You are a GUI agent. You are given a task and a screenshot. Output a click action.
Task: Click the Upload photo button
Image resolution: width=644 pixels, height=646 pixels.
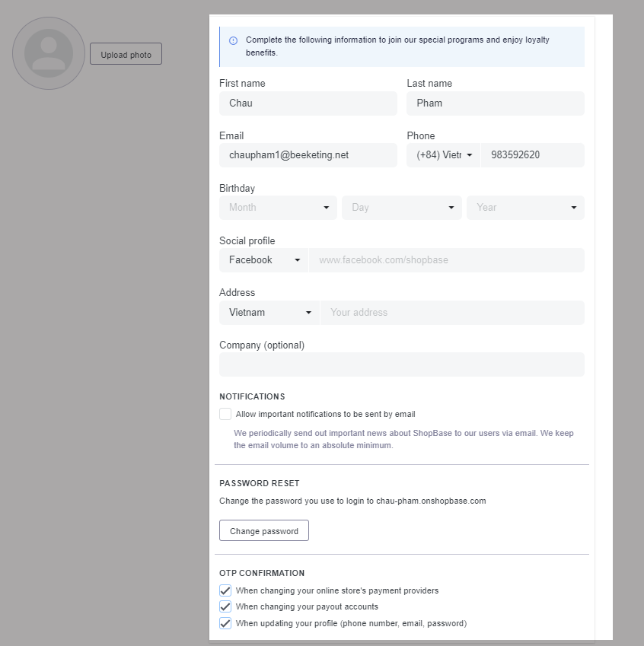126,54
